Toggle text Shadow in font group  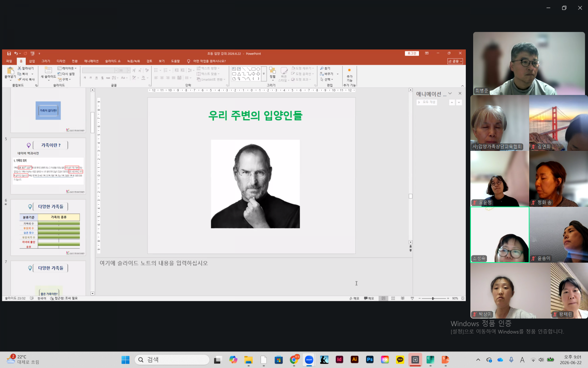click(x=102, y=78)
